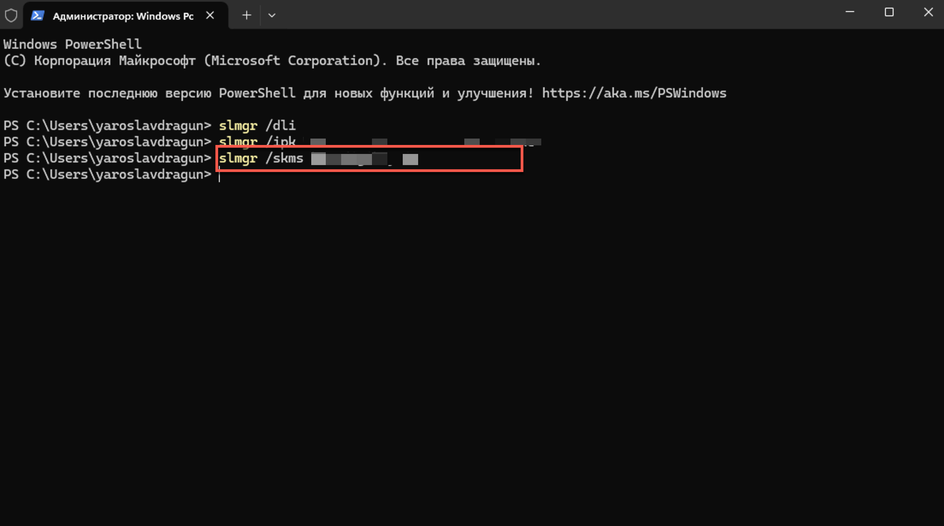Screen dimensions: 944x526
Task: Click the blurred product key after /ipk
Action: click(x=426, y=143)
